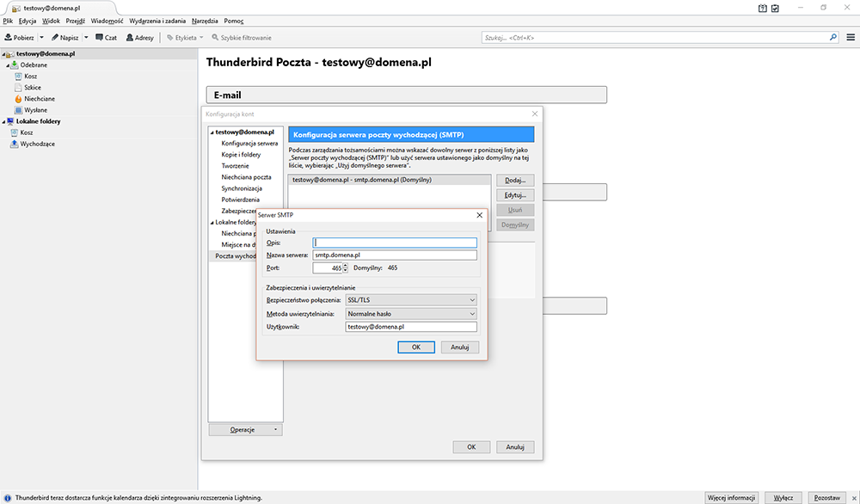Click the calendar tab icon in title bar
860x504 pixels.
[x=762, y=9]
